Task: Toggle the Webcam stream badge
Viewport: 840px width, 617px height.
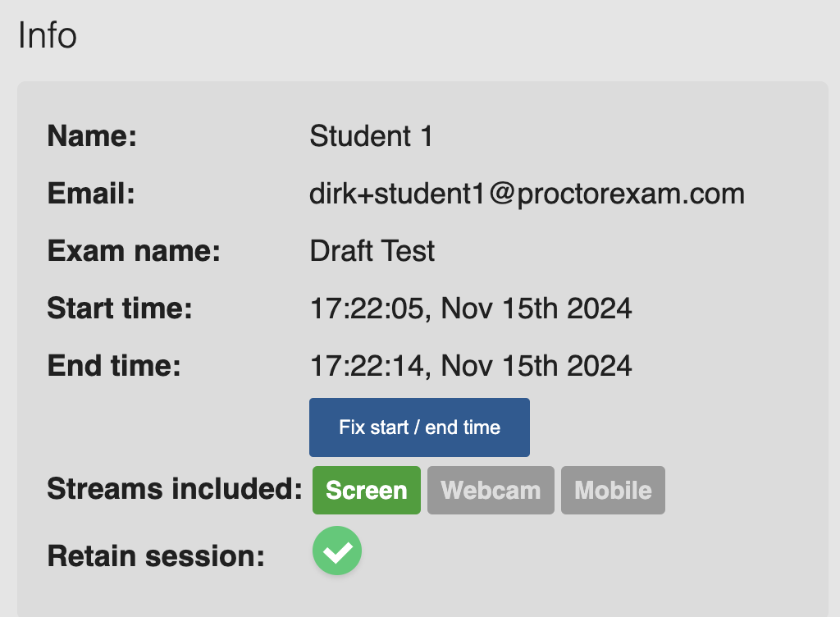Action: coord(491,490)
